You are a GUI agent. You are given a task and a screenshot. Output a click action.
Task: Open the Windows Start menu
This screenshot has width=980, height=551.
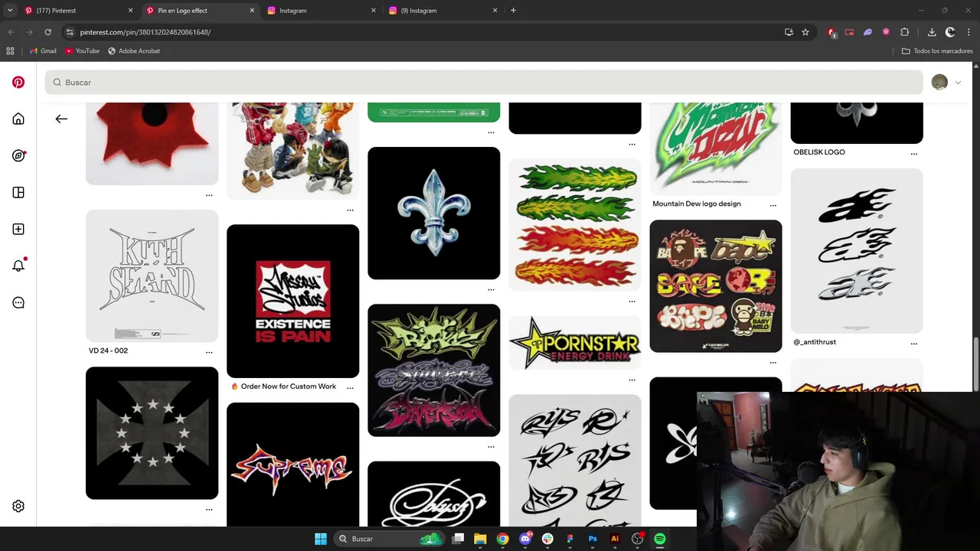click(x=321, y=539)
